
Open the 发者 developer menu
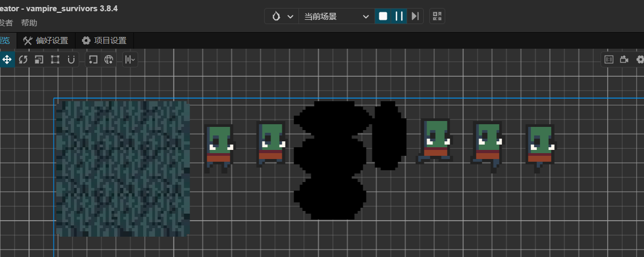(x=6, y=23)
